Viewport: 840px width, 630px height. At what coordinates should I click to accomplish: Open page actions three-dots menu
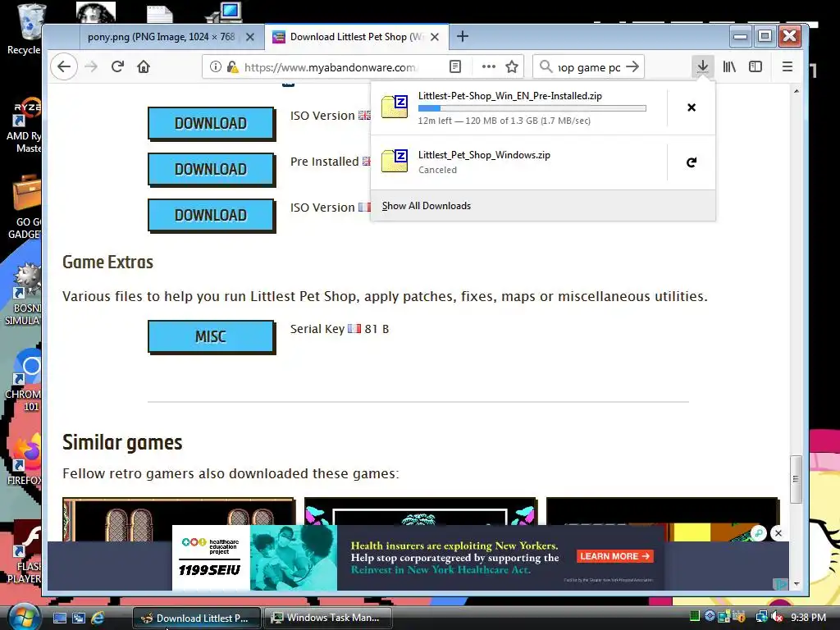pos(488,67)
